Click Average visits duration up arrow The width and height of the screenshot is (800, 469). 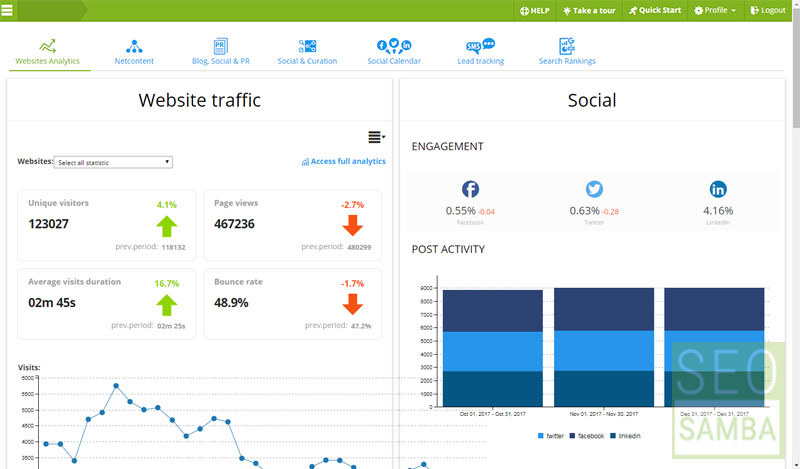click(x=166, y=305)
